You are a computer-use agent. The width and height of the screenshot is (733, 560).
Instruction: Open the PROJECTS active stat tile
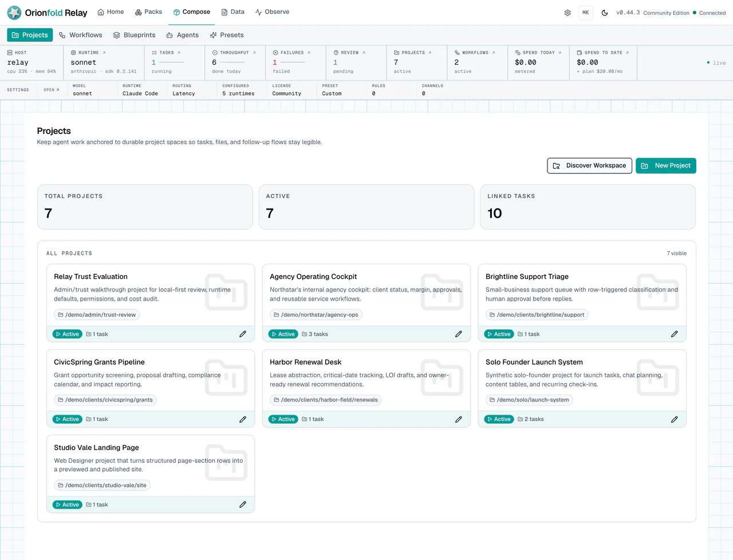pyautogui.click(x=417, y=62)
